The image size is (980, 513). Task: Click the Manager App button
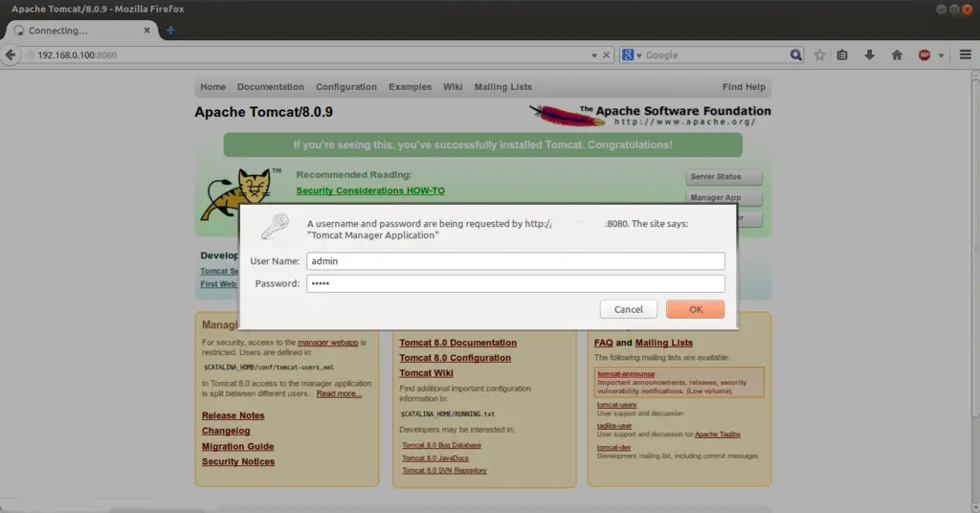[724, 197]
